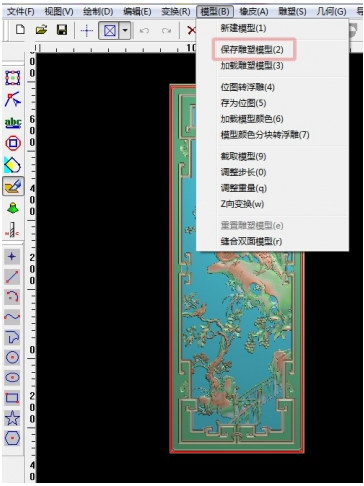Viewport: 364px width, 486px height.
Task: Select the circle drawing tool
Action: click(13, 357)
